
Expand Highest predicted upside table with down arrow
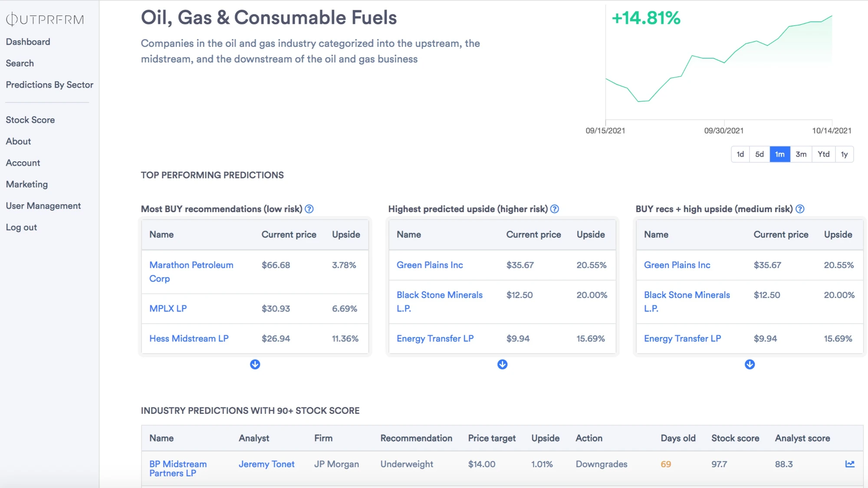coord(502,364)
